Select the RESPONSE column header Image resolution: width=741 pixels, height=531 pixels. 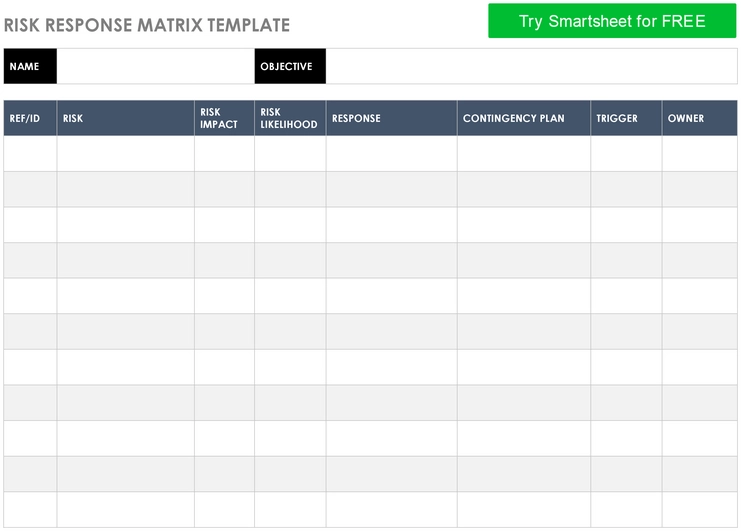(x=391, y=118)
